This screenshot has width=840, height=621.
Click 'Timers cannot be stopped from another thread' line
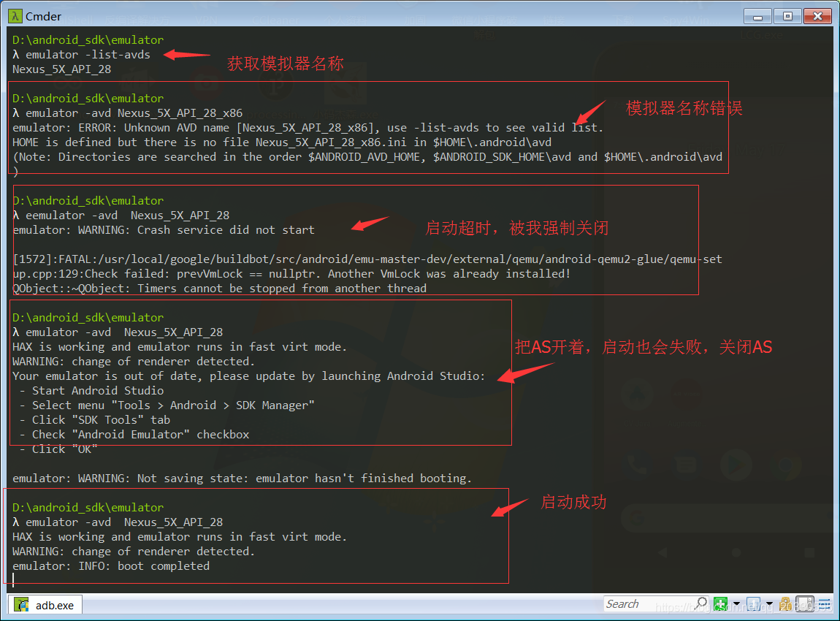pos(220,289)
